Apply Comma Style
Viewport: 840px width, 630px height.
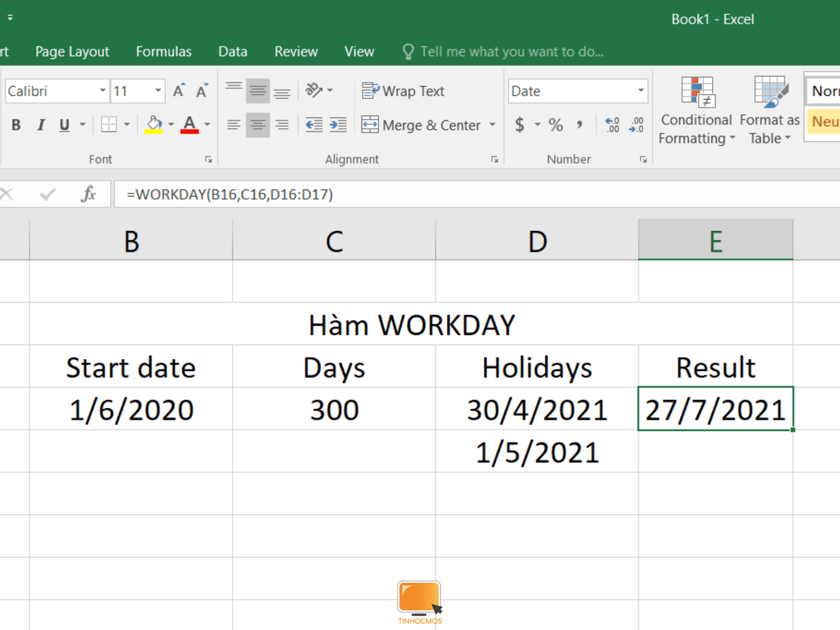pos(580,125)
